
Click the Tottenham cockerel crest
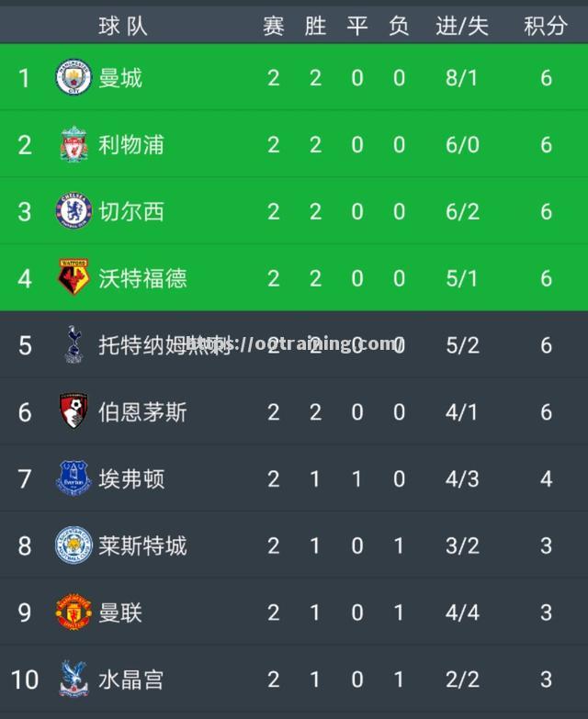tap(73, 344)
